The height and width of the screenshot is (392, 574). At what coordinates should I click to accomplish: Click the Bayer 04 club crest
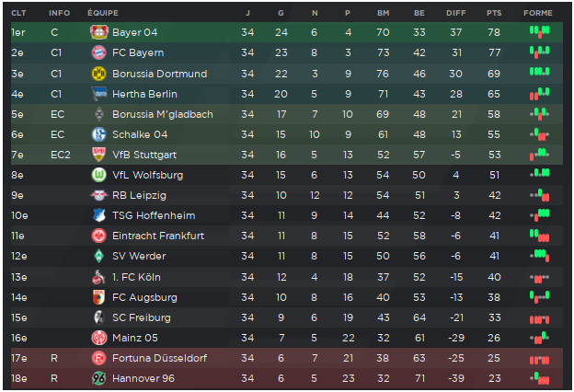click(x=98, y=32)
